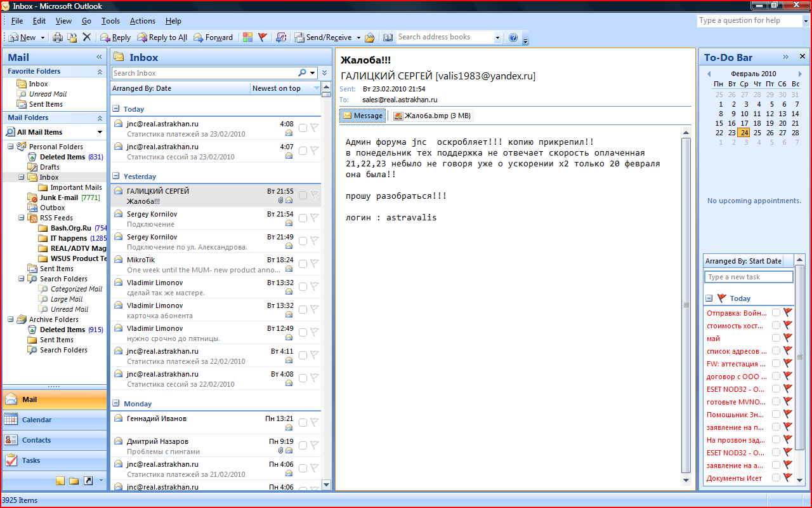Click the Follow Up flag toolbar icon
Screen dimensions: 812x508
262,37
